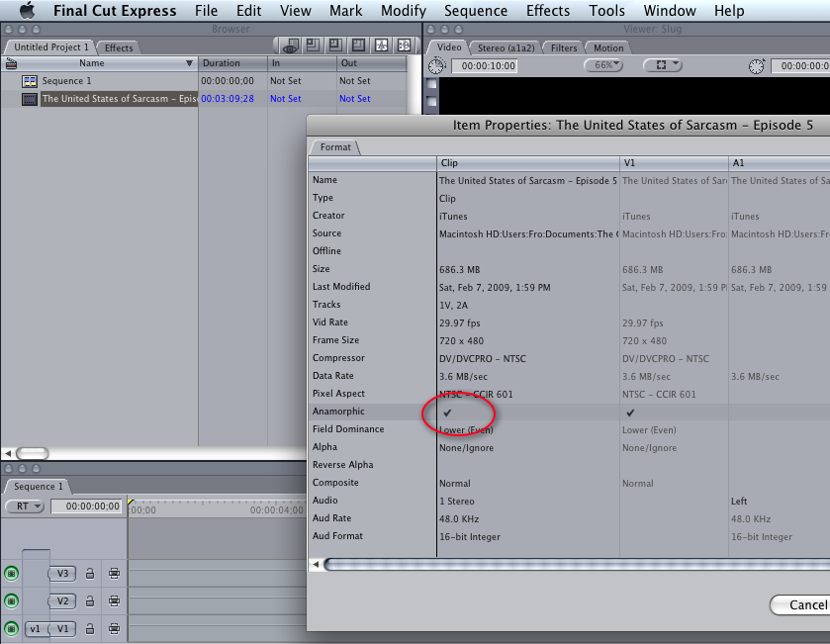Viewport: 830px width, 644px height.
Task: Select the Video tab in Viewer
Action: pos(449,47)
